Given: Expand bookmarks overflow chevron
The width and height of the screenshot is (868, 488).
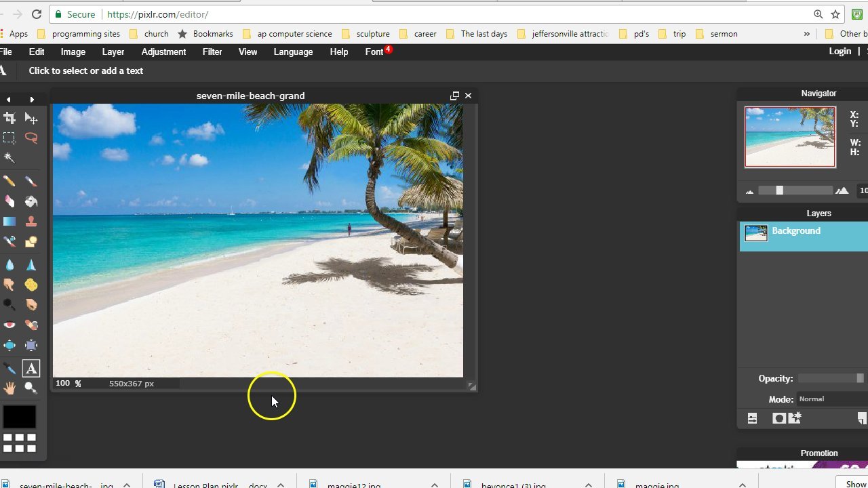Looking at the screenshot, I should click(806, 34).
